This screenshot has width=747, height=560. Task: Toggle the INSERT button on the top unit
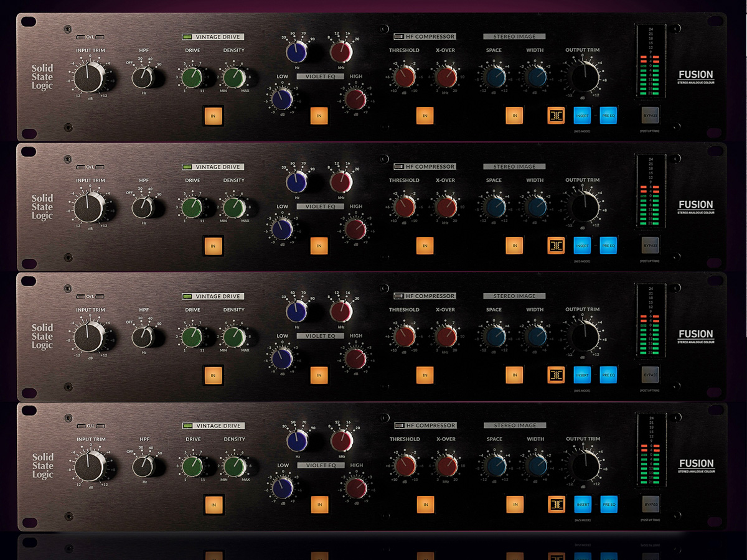582,115
